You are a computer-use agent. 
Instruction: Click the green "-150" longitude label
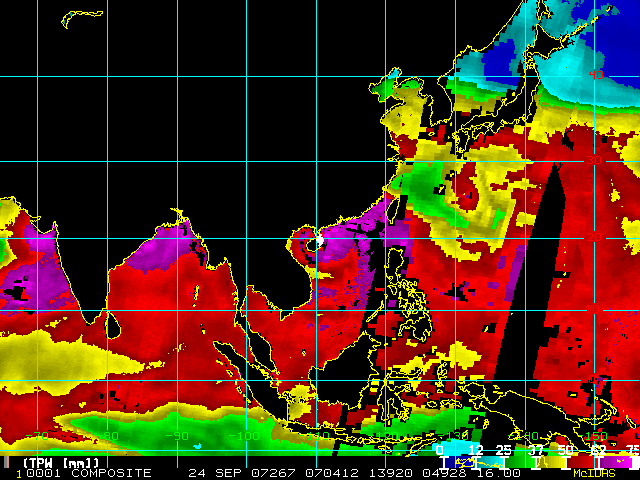tap(592, 436)
